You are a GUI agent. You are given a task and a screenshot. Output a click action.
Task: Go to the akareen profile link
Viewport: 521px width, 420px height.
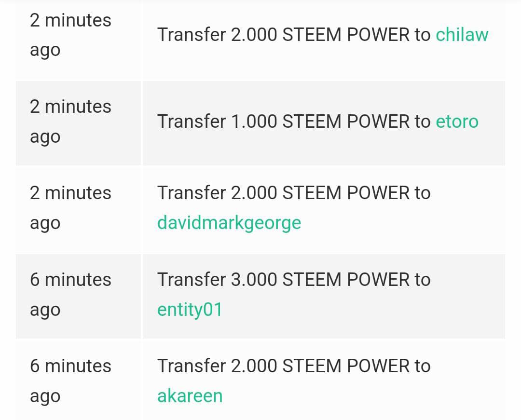click(190, 396)
